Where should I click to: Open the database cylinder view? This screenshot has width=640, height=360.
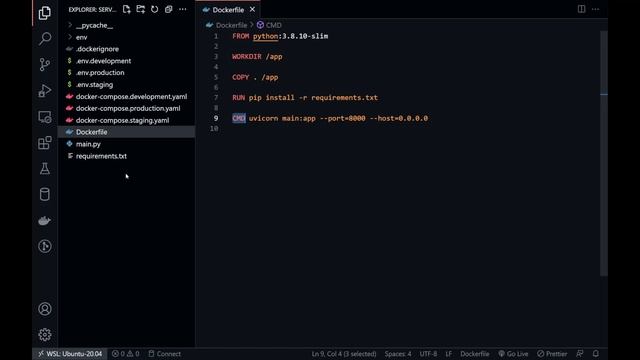point(45,194)
